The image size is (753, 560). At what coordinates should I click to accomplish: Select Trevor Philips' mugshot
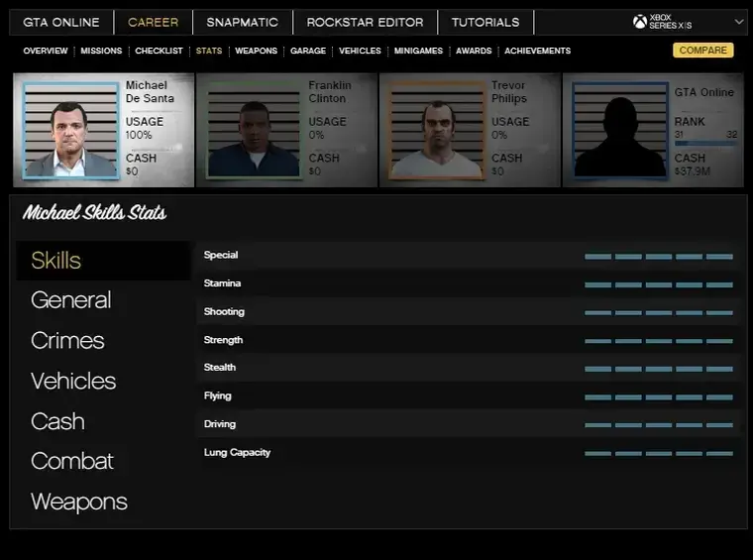[x=437, y=130]
